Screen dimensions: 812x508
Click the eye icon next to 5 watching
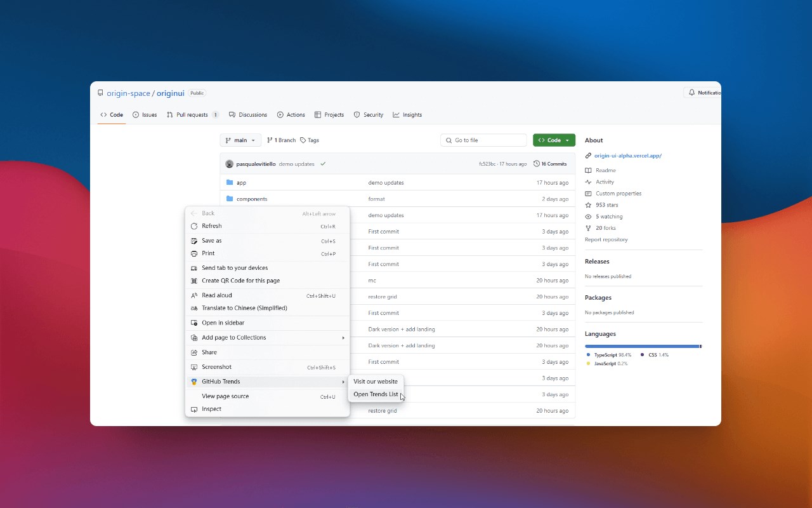(x=588, y=217)
